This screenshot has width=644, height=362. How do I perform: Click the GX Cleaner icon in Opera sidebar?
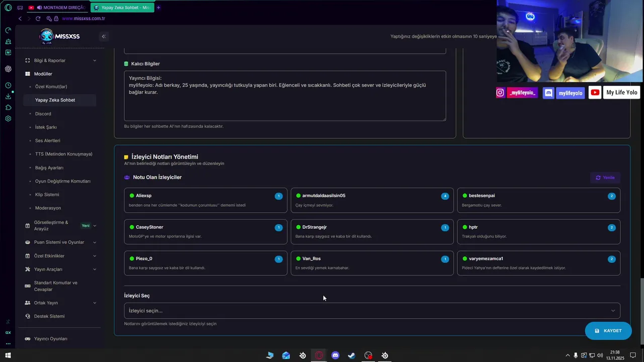tap(8, 41)
